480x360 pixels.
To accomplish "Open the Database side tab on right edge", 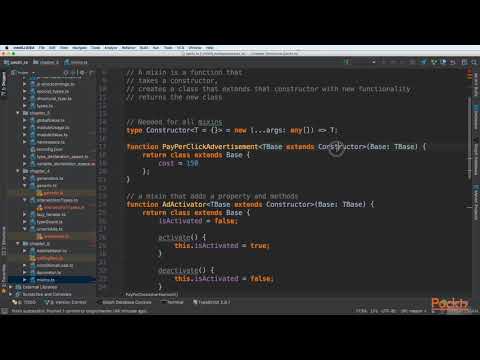I will coord(476,117).
